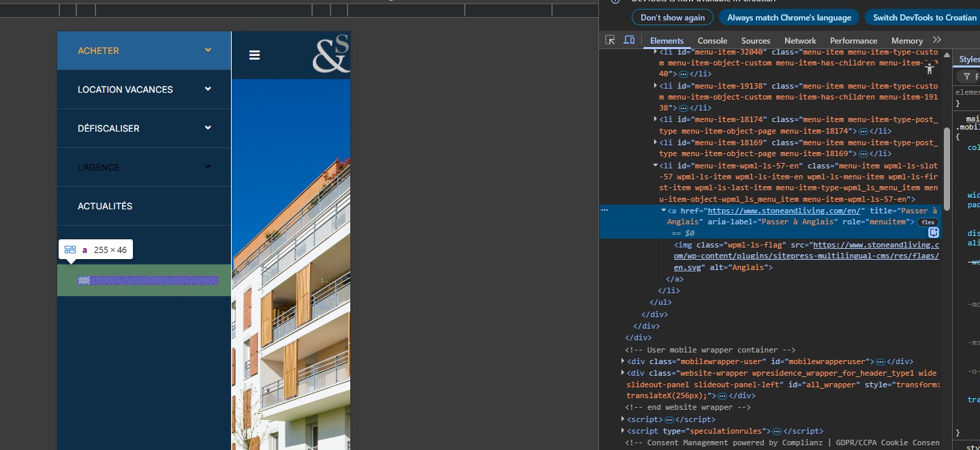The height and width of the screenshot is (450, 980).
Task: Open the Network tab
Action: coord(800,41)
